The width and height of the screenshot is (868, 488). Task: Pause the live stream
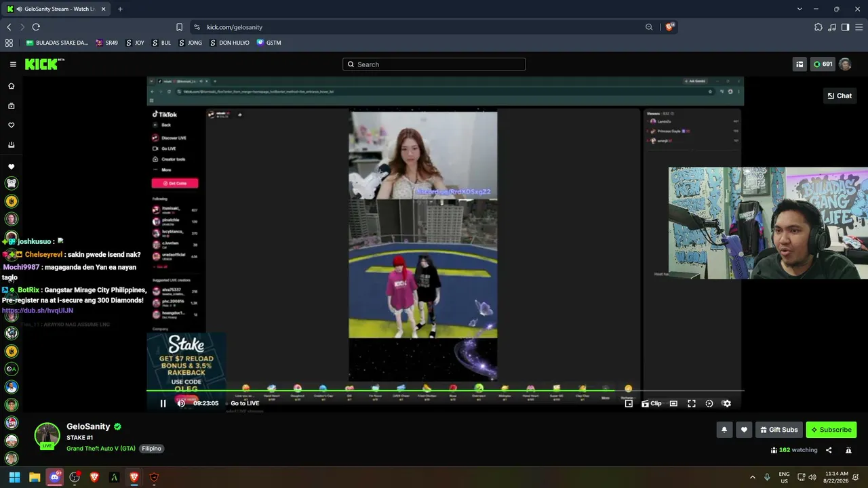[x=163, y=403]
